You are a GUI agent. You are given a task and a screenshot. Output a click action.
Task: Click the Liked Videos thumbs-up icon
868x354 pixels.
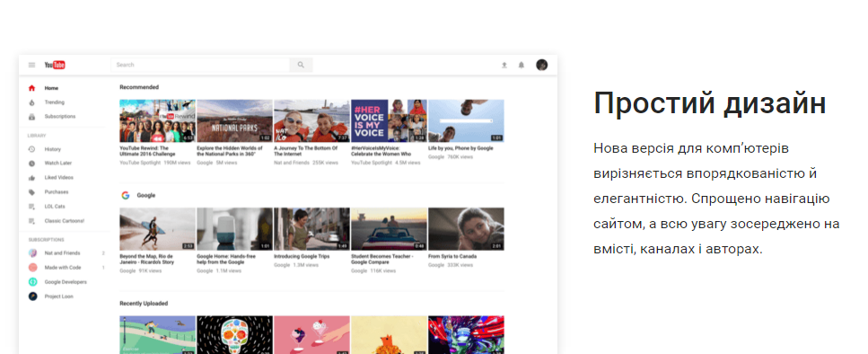(x=31, y=178)
